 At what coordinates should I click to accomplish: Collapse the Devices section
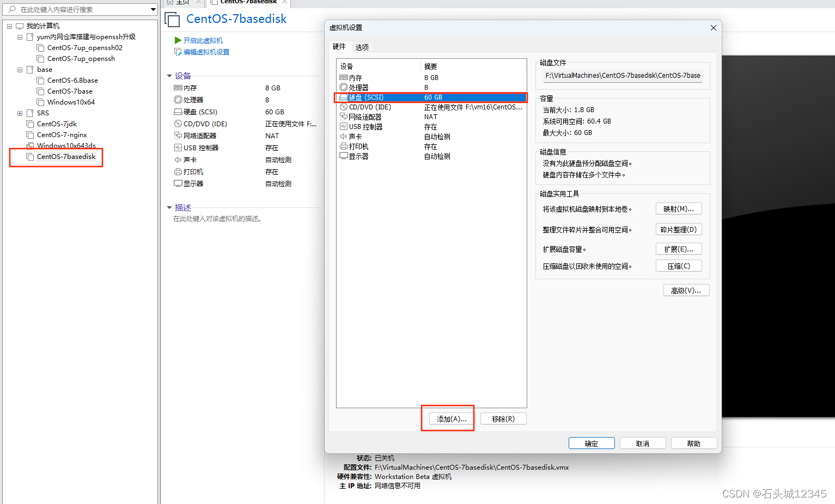pos(169,76)
